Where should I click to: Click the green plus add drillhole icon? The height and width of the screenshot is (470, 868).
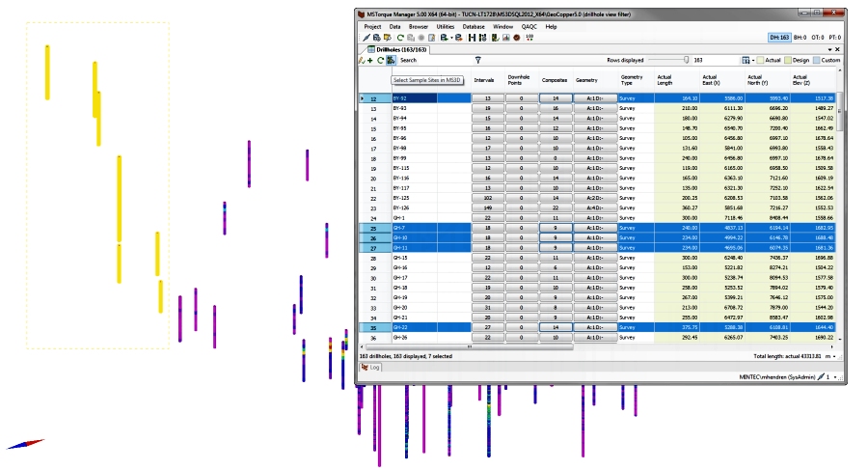(370, 60)
